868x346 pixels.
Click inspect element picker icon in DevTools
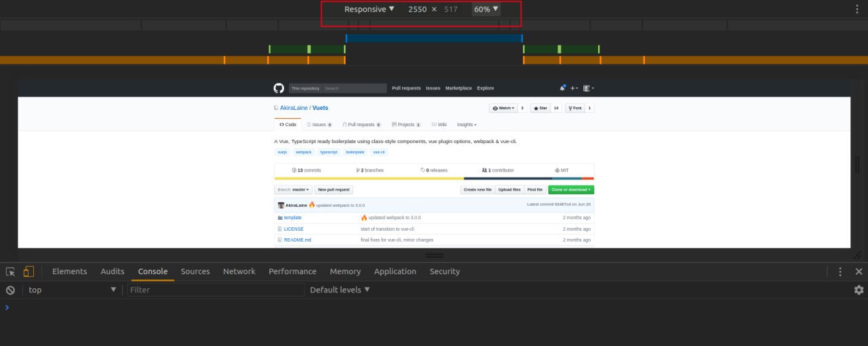point(11,271)
